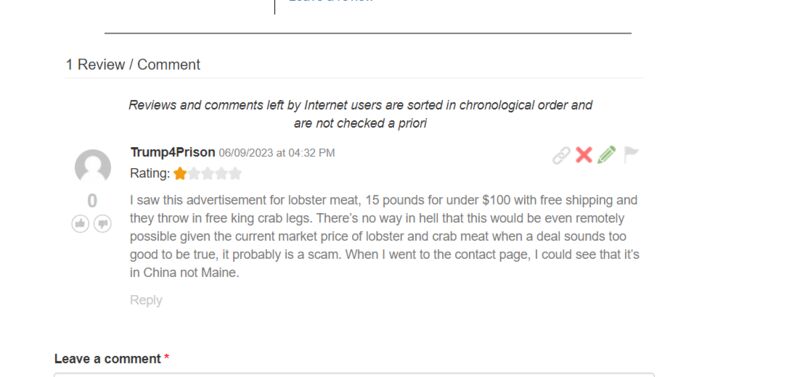This screenshot has height=377, width=800.
Task: Copy the permalink via the chain link icon
Action: pyautogui.click(x=561, y=155)
